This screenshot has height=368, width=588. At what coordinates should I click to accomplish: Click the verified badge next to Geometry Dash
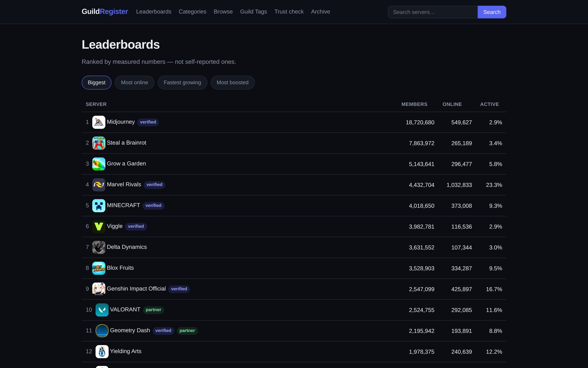[163, 331]
